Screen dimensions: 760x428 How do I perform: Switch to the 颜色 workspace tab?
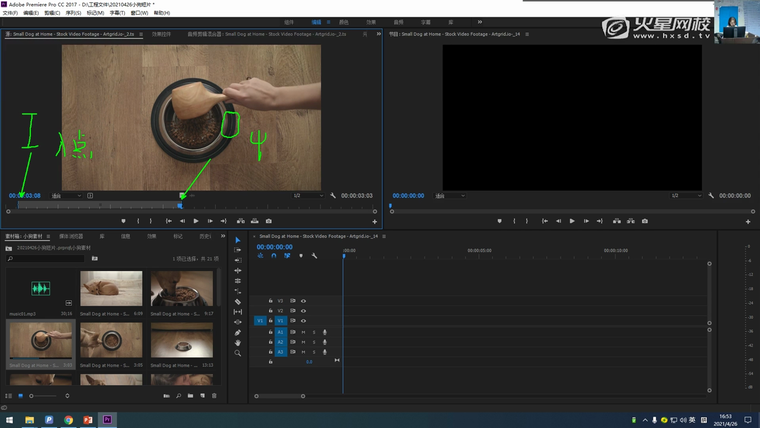pos(344,21)
